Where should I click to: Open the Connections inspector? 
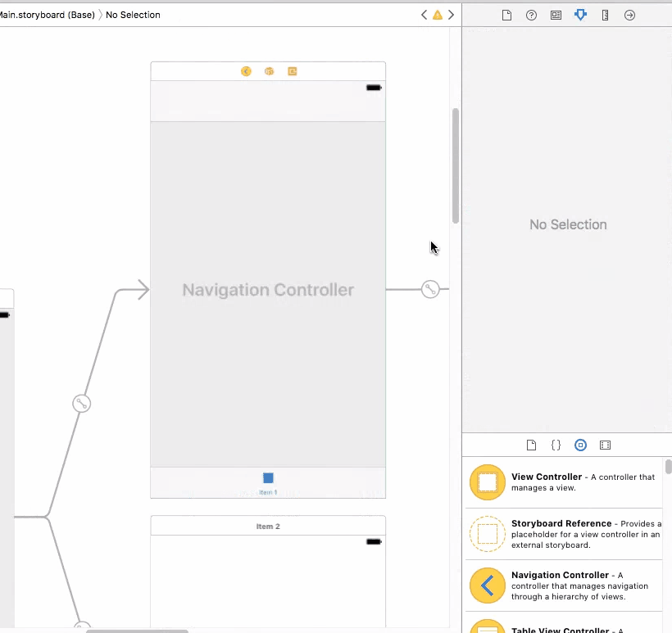click(629, 16)
